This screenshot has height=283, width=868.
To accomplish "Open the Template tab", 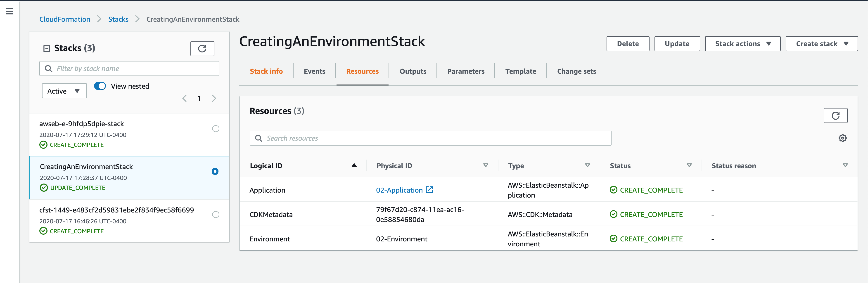I will point(520,71).
